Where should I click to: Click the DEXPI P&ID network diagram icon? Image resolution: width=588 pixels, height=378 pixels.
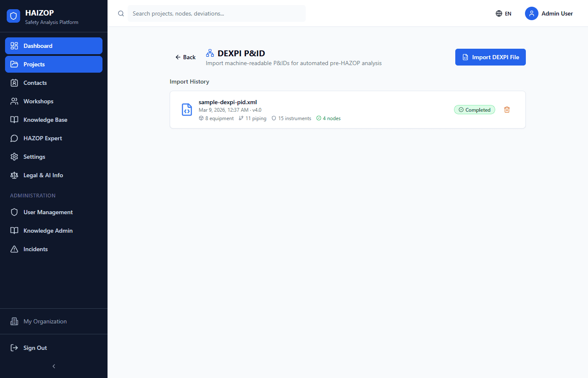coord(210,53)
